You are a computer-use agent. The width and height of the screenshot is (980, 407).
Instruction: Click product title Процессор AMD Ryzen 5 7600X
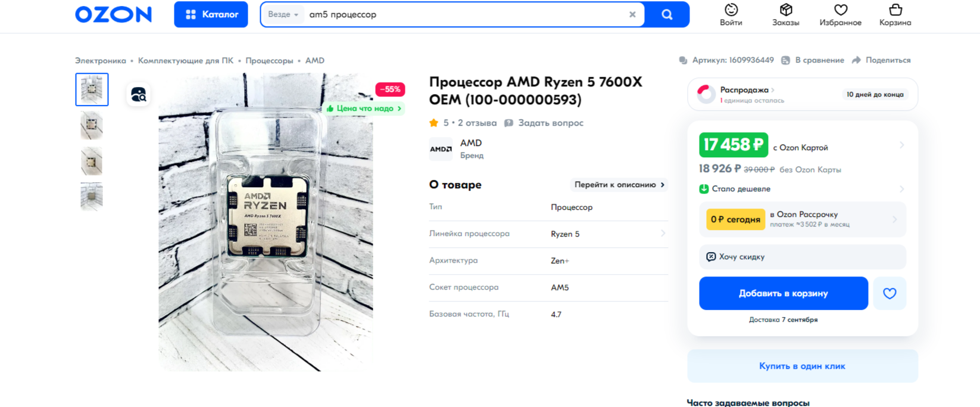click(x=535, y=91)
